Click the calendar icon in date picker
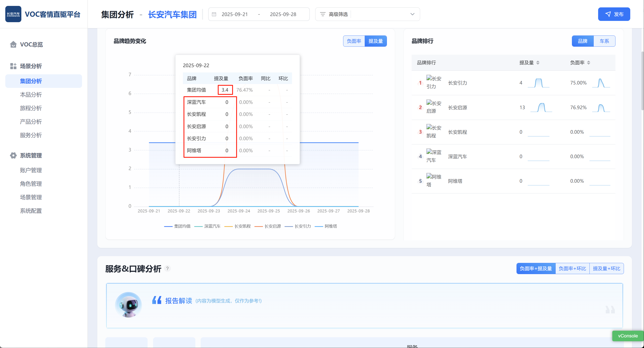Screen dimensions: 644x348 [214, 15]
